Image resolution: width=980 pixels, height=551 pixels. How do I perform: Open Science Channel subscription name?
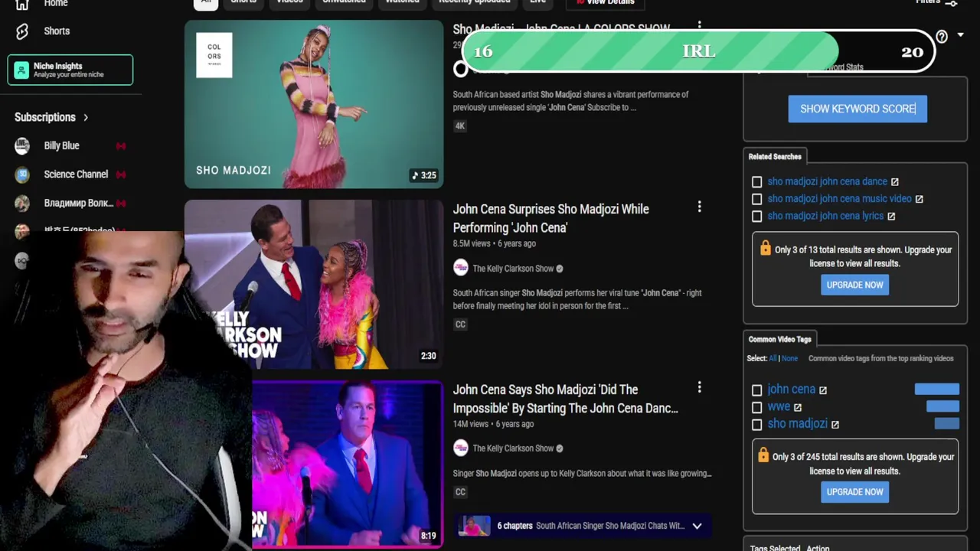(76, 174)
